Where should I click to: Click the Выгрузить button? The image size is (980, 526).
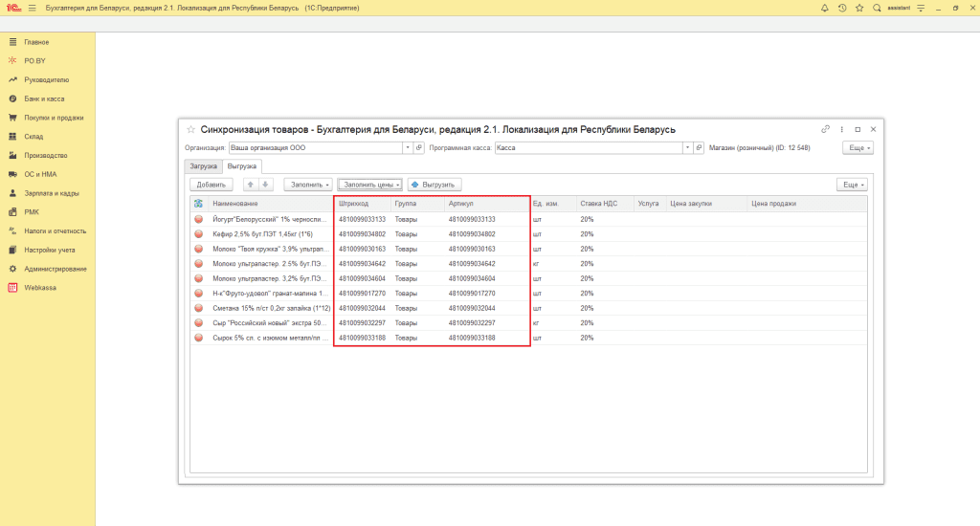coord(434,185)
